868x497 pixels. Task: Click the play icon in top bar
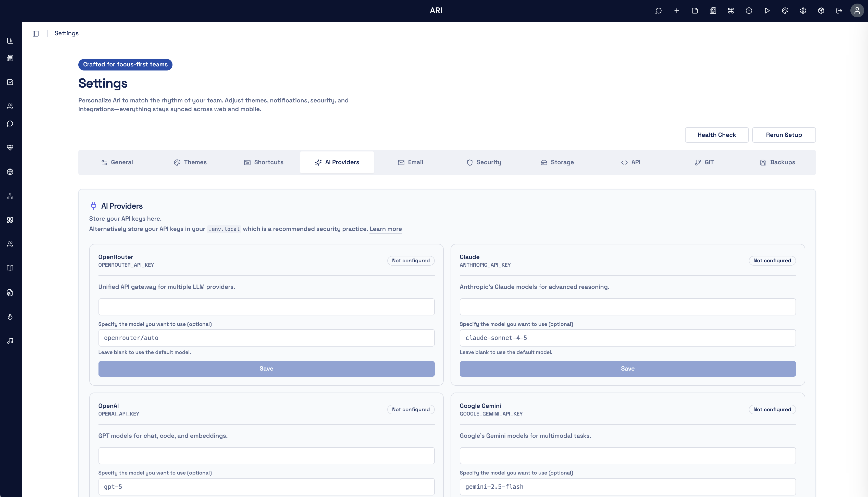[x=767, y=10]
